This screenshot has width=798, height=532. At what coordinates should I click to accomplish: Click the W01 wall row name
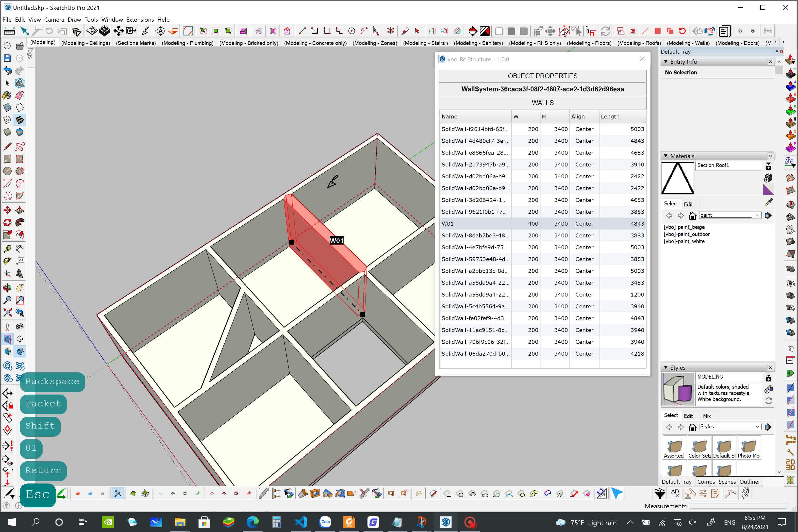point(448,224)
